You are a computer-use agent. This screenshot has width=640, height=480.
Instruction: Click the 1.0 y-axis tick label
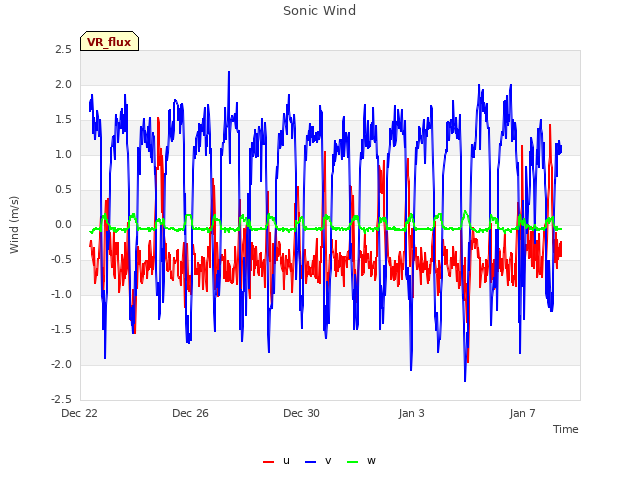(64, 155)
